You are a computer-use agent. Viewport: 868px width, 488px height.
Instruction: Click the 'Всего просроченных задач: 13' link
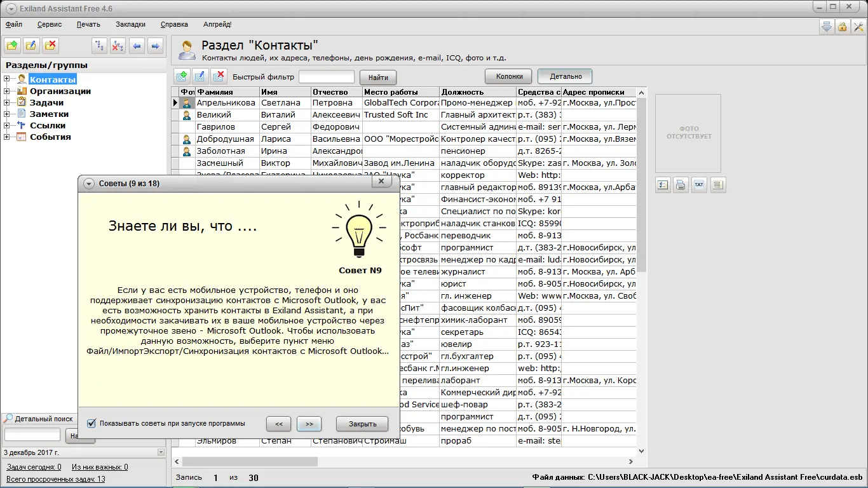pos(56,479)
